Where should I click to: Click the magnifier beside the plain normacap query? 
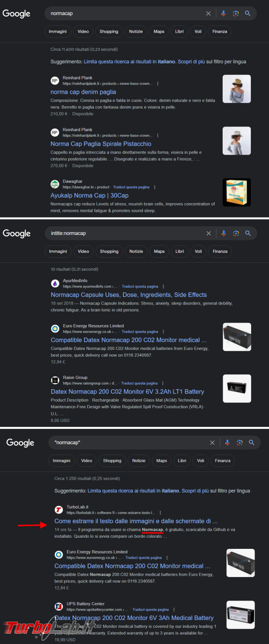tap(247, 14)
